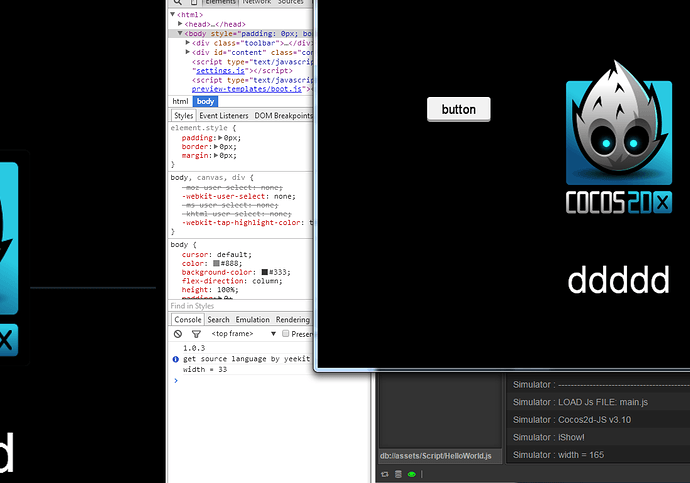The height and width of the screenshot is (483, 690).
Task: Expand the border shorthand in element.style
Action: click(216, 146)
